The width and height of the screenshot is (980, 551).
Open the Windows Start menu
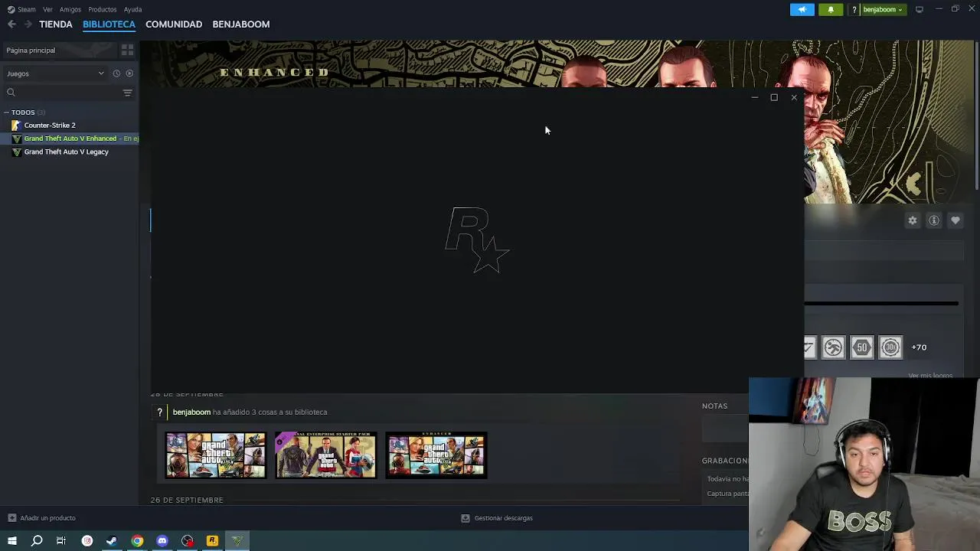click(x=11, y=541)
